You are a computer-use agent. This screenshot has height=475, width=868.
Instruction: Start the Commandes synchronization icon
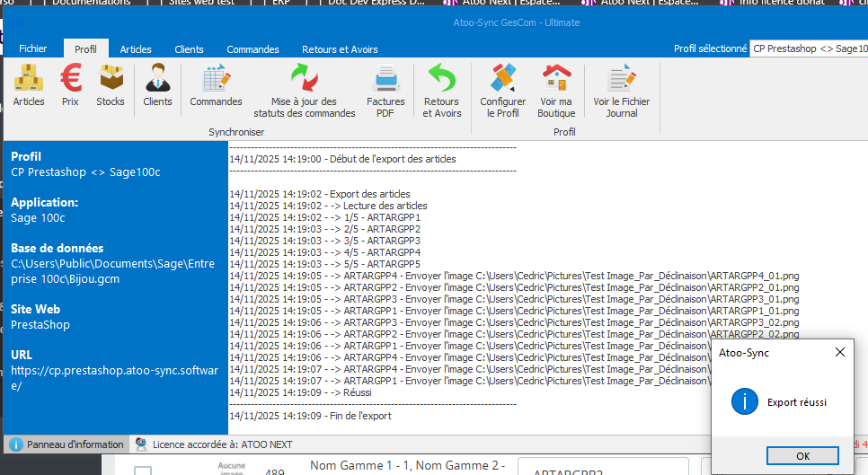(216, 78)
